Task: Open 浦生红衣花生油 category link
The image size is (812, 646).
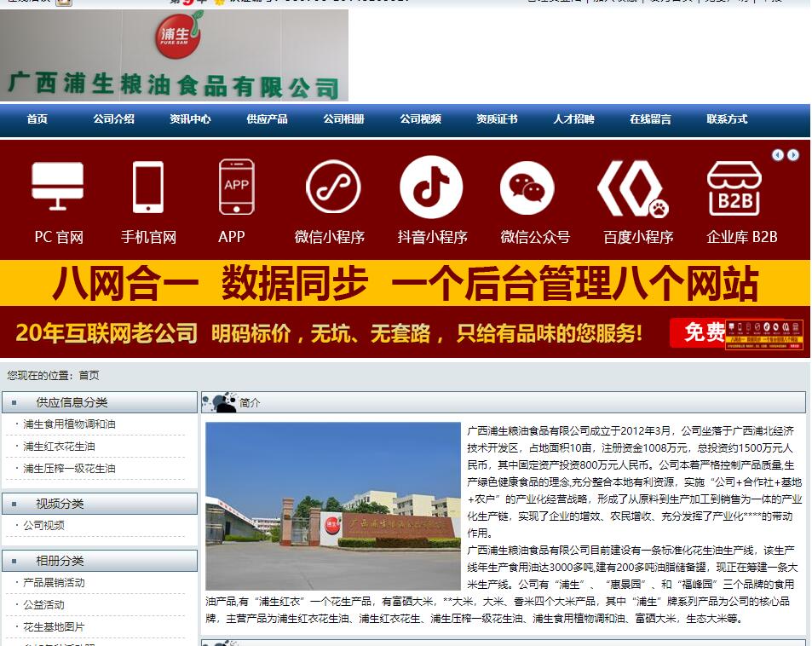Action: click(x=59, y=447)
